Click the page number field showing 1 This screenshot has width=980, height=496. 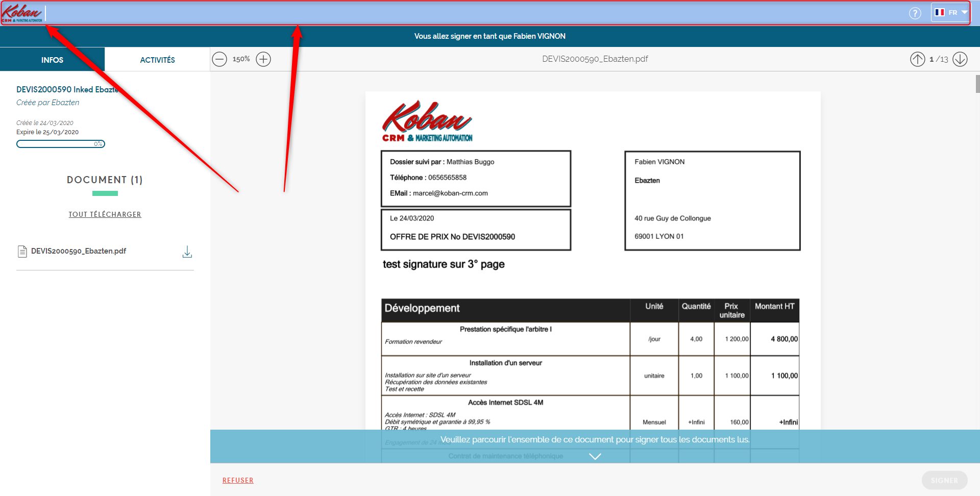click(x=932, y=59)
